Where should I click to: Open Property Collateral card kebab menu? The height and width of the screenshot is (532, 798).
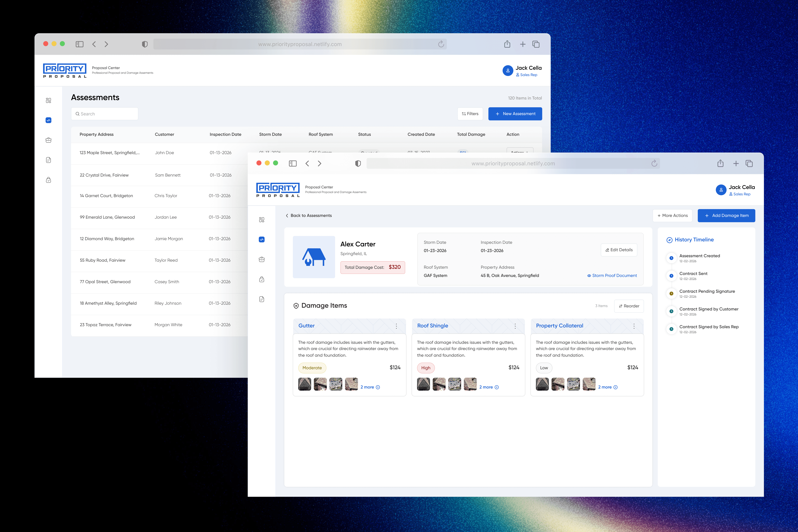point(634,326)
